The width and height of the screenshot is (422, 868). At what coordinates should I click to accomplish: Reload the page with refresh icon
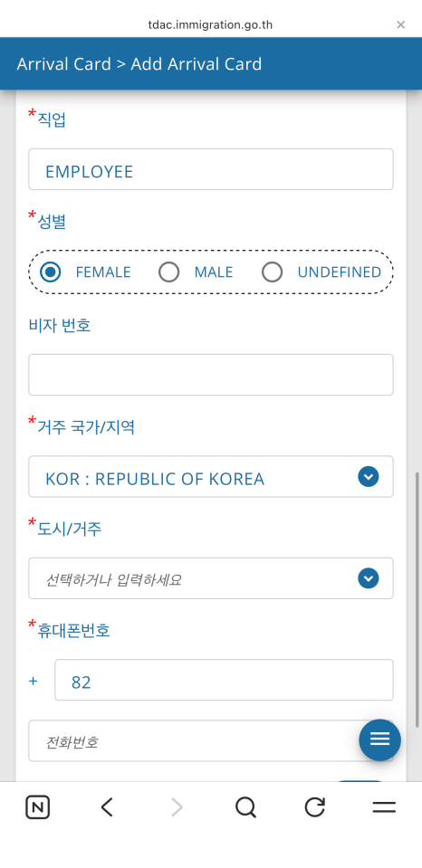click(x=314, y=807)
